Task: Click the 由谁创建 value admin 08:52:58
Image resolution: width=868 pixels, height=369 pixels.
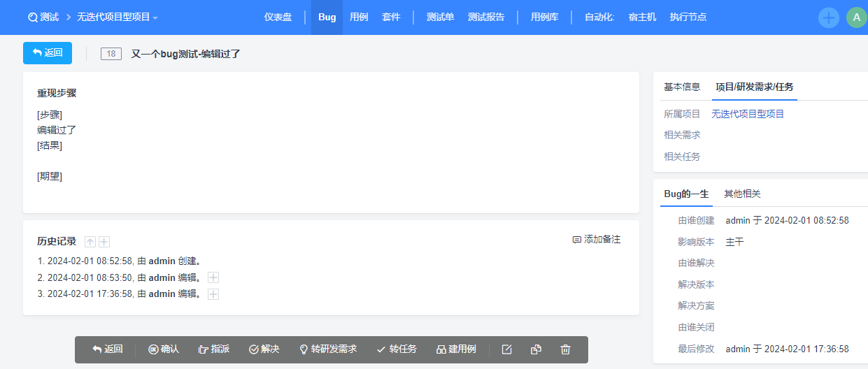Action: pos(788,220)
